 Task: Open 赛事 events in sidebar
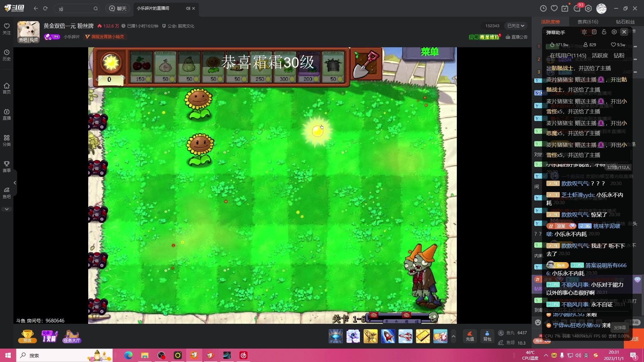coord(7,167)
